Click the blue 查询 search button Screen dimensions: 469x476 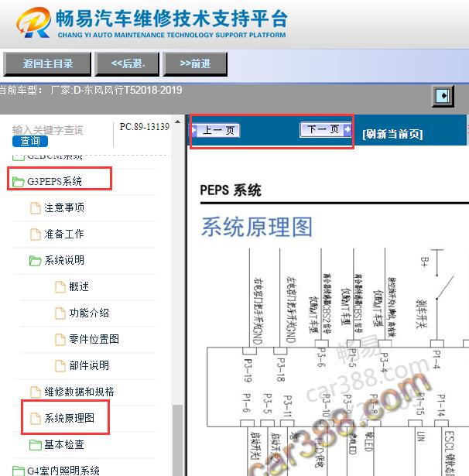pyautogui.click(x=30, y=141)
